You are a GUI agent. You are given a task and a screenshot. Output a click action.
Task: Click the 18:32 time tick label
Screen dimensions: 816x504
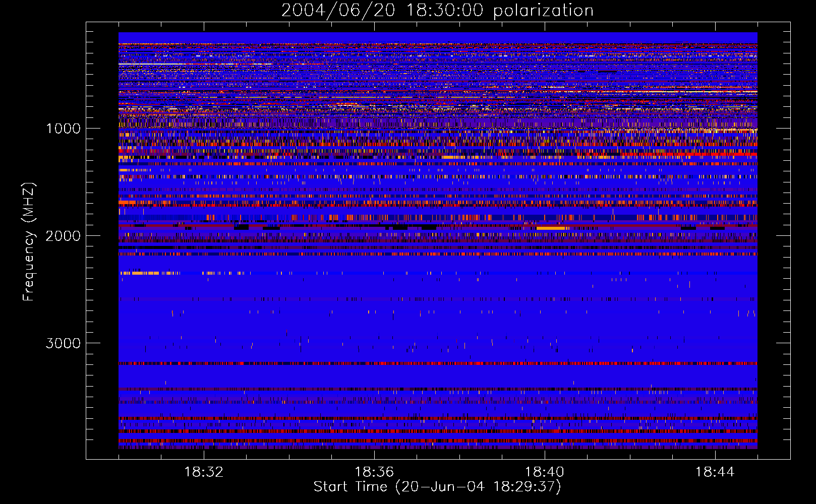click(204, 472)
